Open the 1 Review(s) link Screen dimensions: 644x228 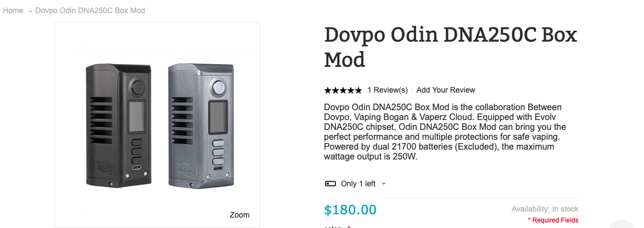[388, 90]
